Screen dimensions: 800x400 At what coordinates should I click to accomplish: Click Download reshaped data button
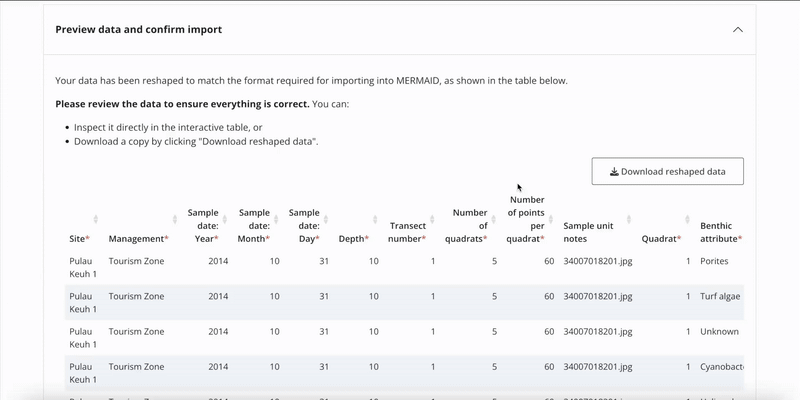[x=667, y=171]
